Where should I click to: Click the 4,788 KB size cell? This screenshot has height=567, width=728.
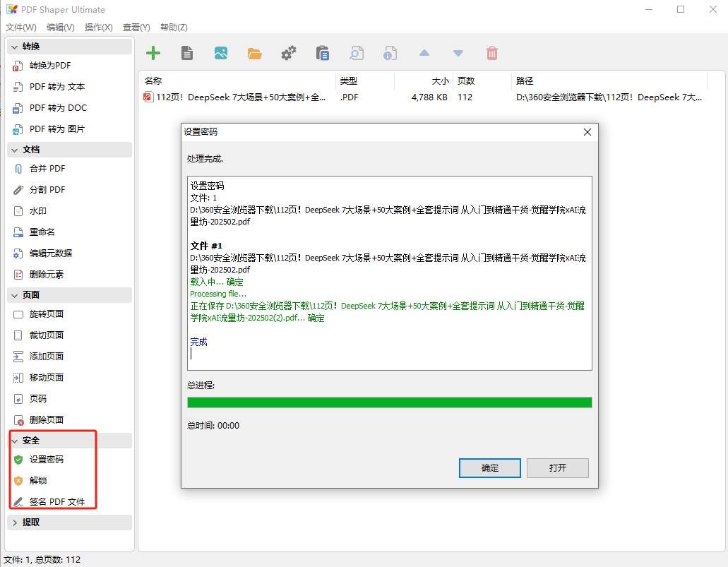coord(429,97)
